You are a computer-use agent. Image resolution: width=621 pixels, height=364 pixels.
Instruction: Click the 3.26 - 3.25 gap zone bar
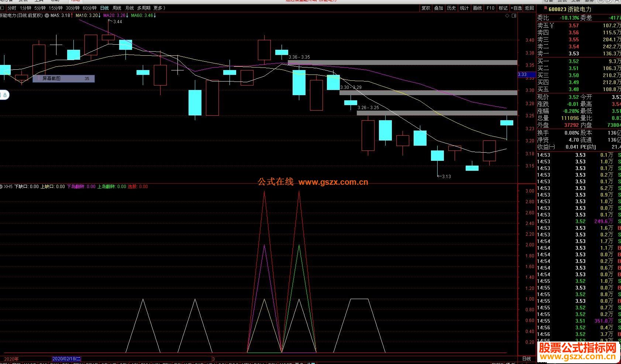tap(437, 113)
